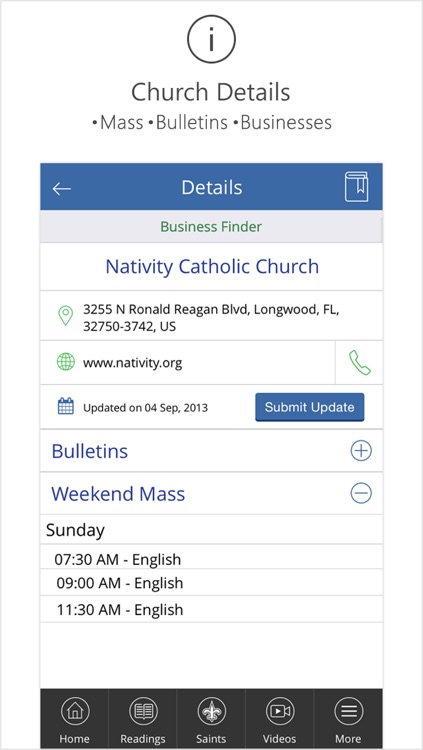423x750 pixels.
Task: Tap the info circle icon above Church Details
Action: (x=211, y=40)
